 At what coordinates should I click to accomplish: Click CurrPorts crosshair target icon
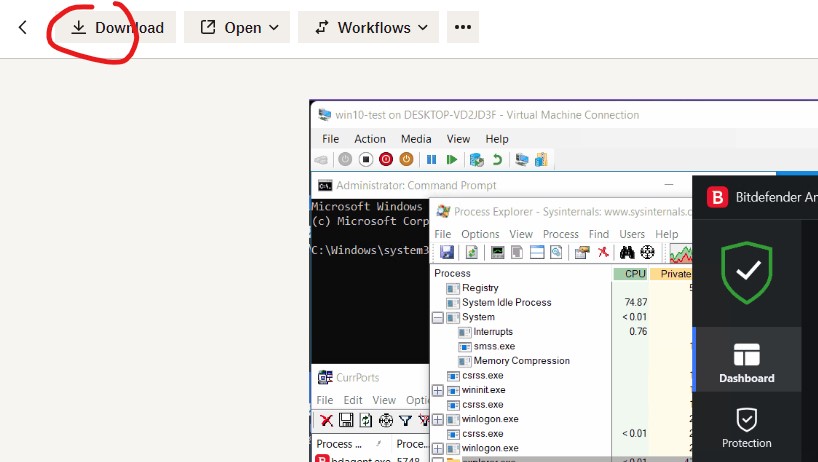(386, 420)
